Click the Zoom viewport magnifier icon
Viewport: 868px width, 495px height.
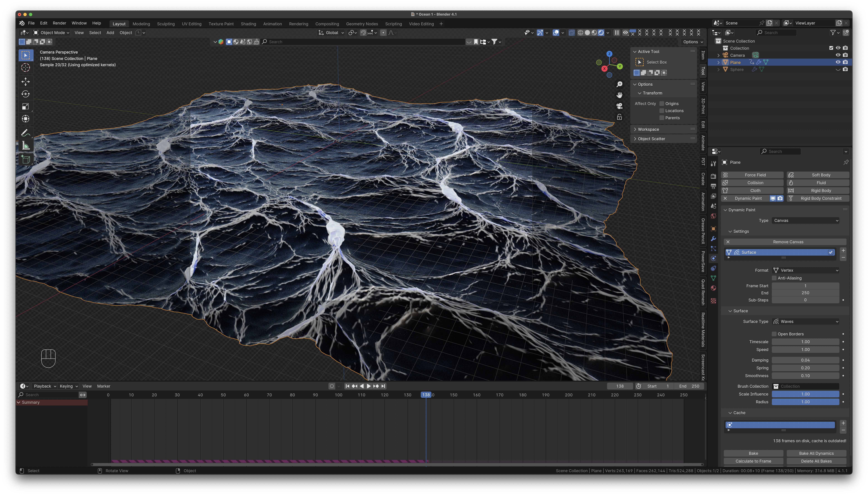click(x=620, y=84)
